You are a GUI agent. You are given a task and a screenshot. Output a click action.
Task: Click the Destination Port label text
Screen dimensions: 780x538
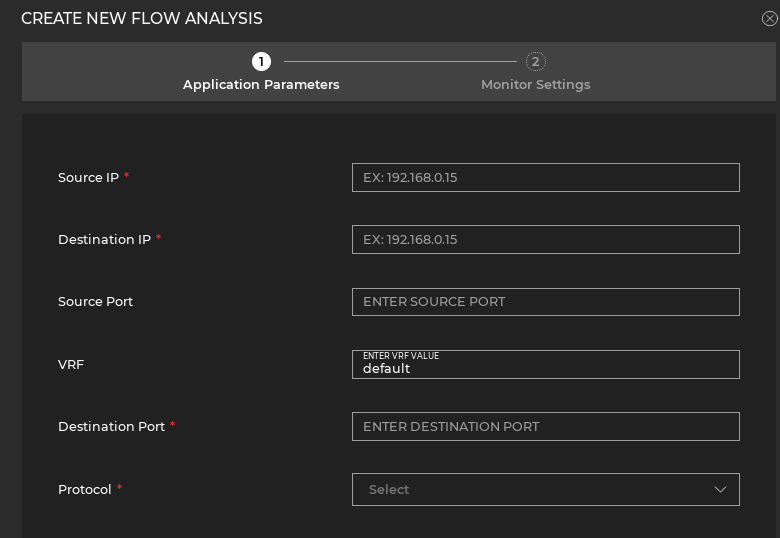[x=111, y=427]
